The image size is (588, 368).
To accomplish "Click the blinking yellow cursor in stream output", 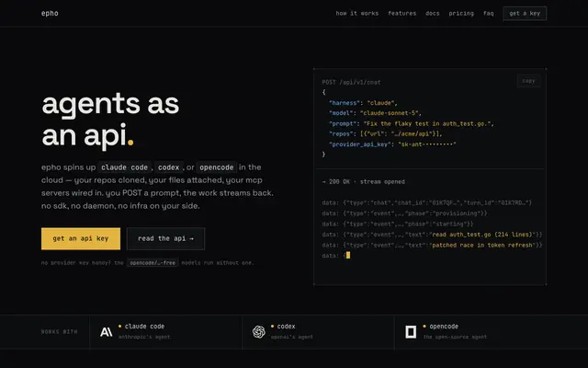I will (348, 256).
